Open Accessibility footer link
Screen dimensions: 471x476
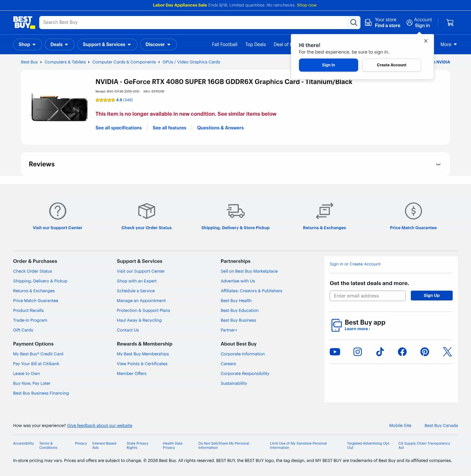point(24,444)
